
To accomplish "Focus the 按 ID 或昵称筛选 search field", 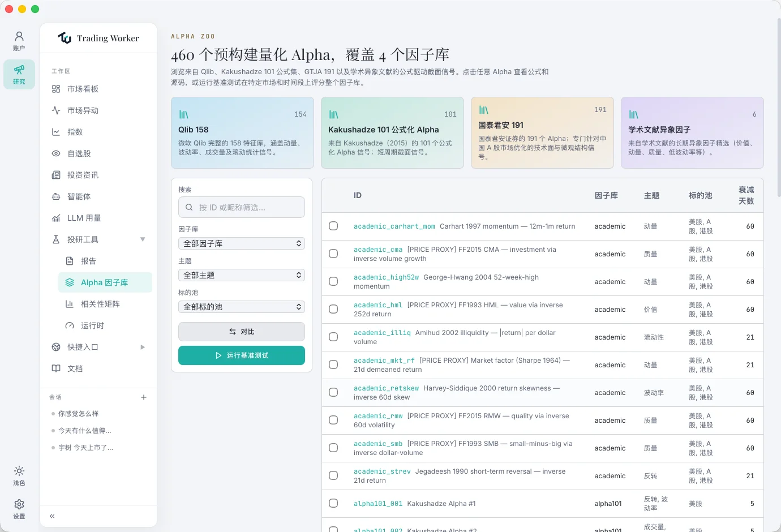I will click(x=242, y=207).
